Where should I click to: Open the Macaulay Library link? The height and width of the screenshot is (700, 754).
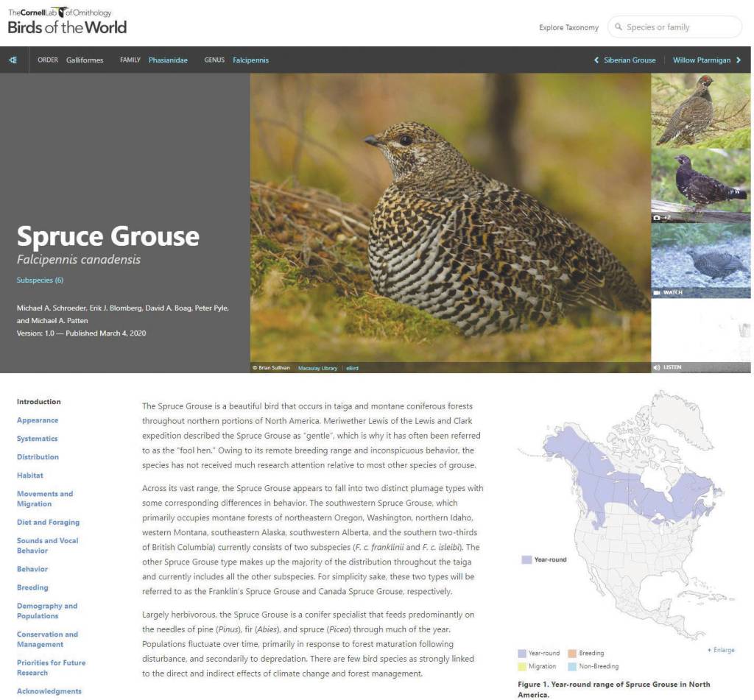click(x=317, y=368)
